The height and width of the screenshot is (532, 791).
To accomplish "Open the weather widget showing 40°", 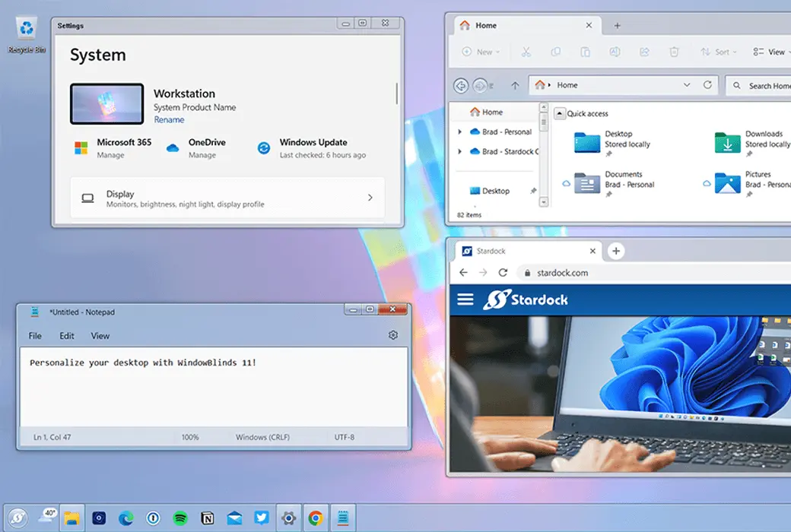I will pyautogui.click(x=47, y=516).
